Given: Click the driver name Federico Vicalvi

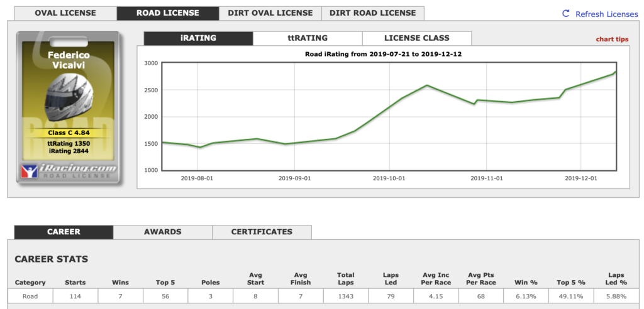Looking at the screenshot, I should coord(69,60).
